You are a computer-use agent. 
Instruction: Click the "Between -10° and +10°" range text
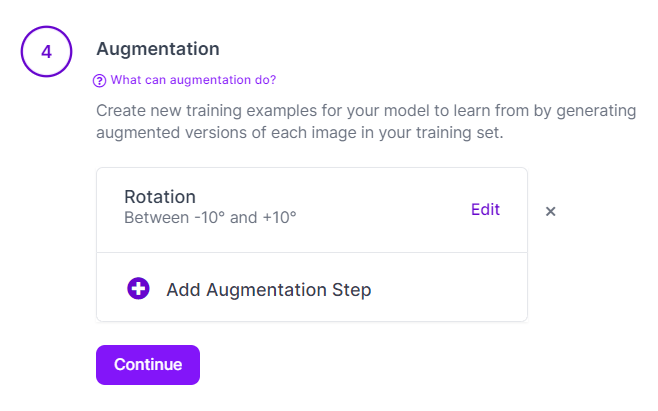(x=210, y=217)
